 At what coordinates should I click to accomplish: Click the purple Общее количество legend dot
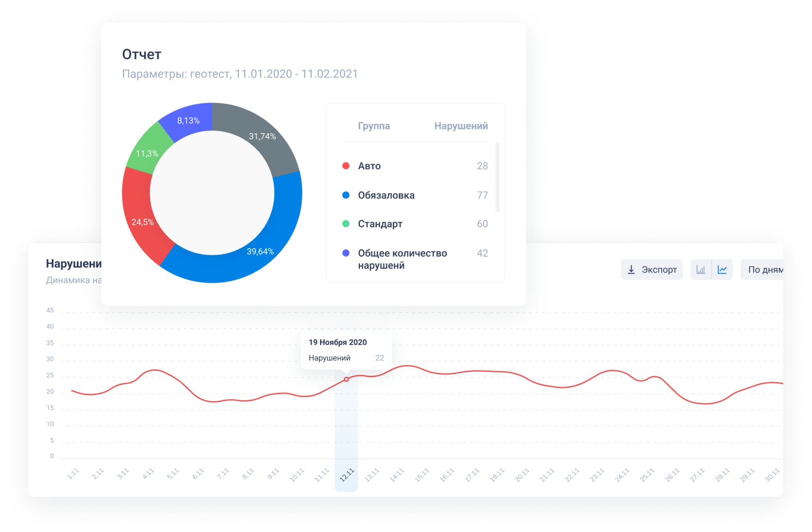[346, 253]
